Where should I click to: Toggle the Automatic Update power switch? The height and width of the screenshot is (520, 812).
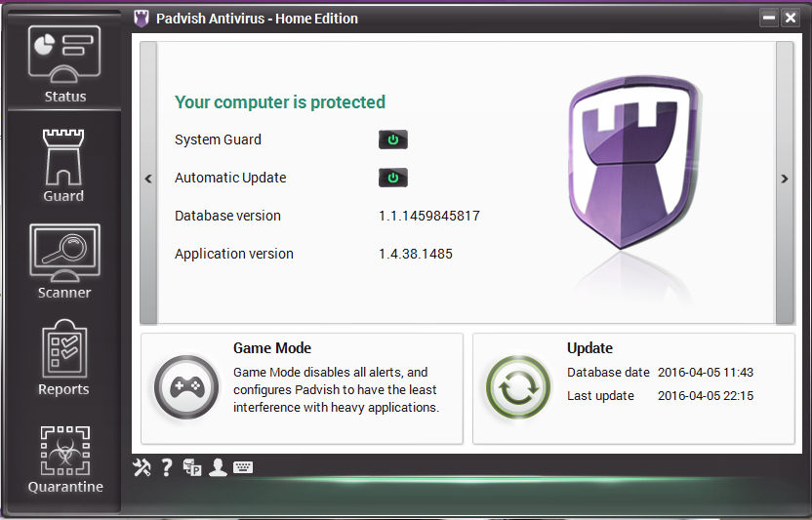(x=393, y=178)
